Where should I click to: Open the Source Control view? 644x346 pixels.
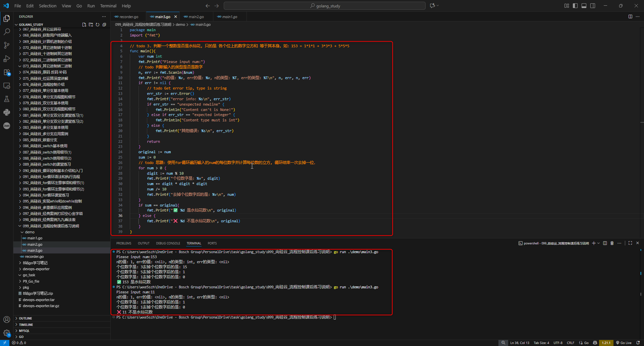[7, 45]
